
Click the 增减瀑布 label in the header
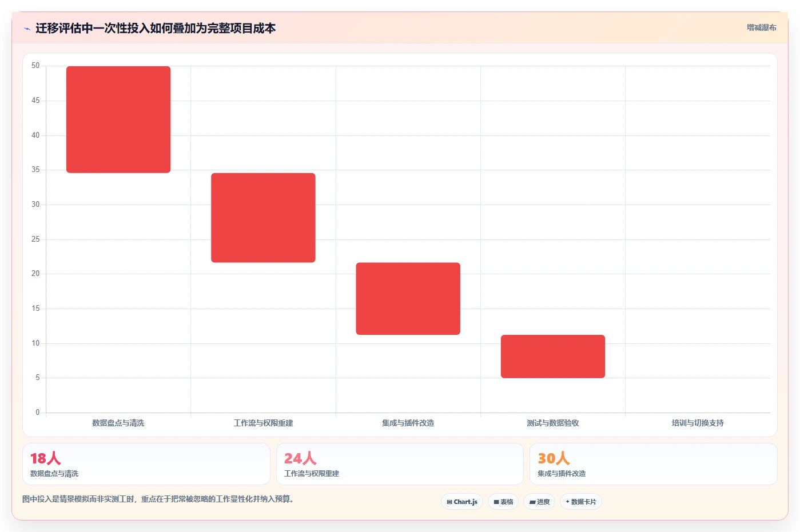click(x=761, y=27)
